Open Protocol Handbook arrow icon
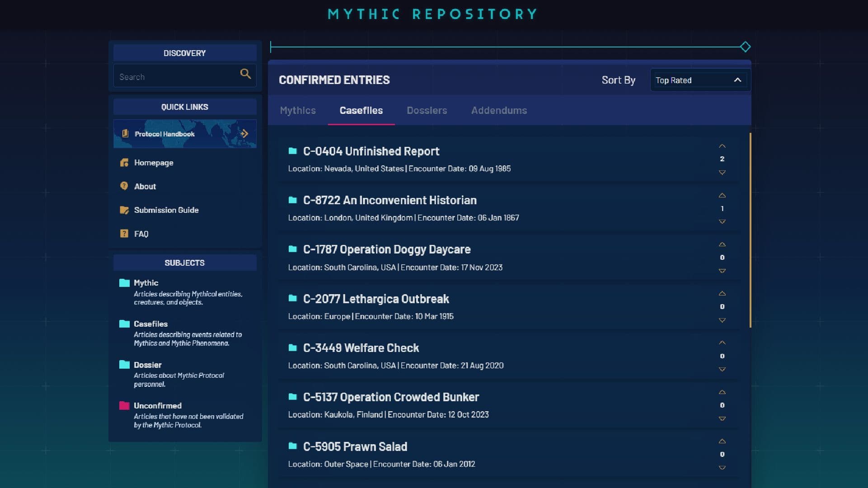This screenshot has height=488, width=868. click(x=244, y=133)
